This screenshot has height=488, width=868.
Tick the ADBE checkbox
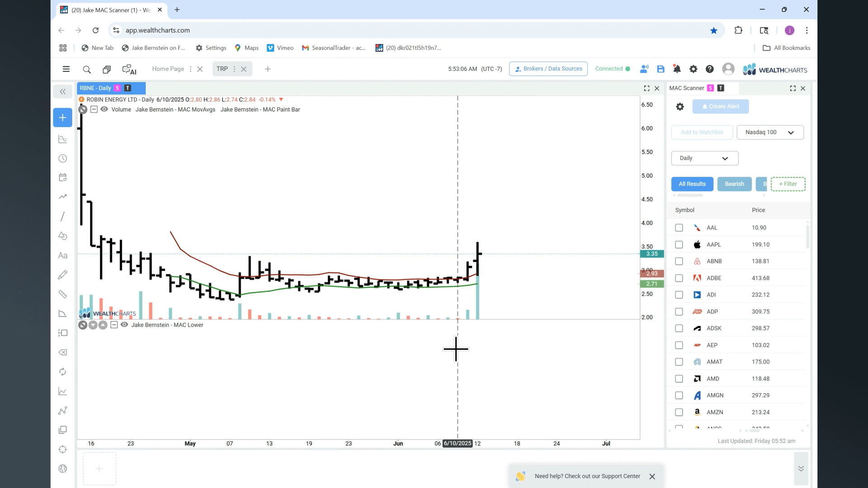tap(679, 278)
